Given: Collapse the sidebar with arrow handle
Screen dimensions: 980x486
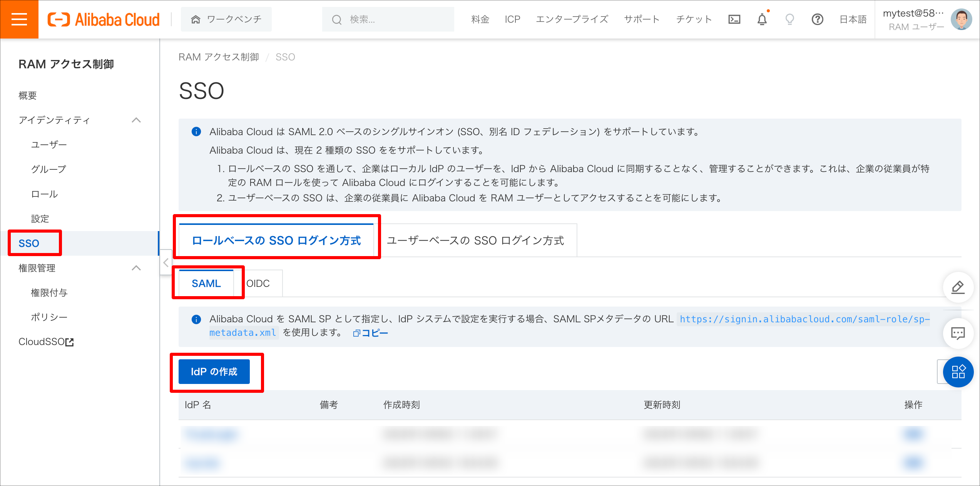Looking at the screenshot, I should tap(166, 263).
